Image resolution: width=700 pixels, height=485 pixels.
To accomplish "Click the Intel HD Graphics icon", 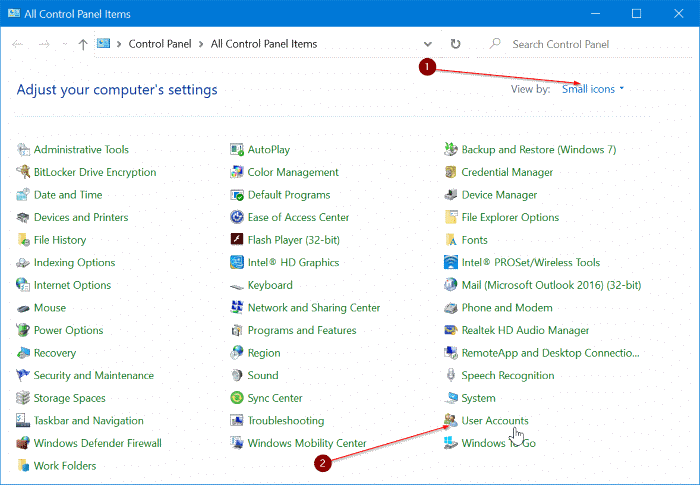I will 237,263.
